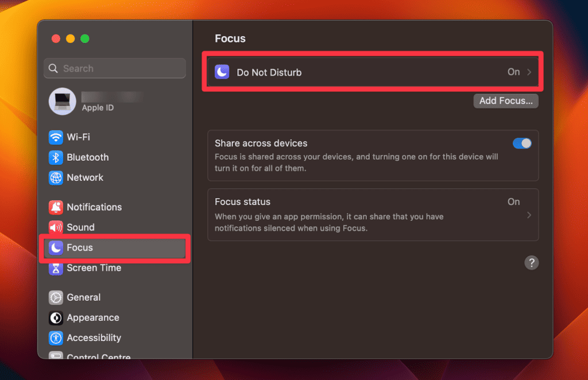Image resolution: width=588 pixels, height=380 pixels.
Task: Expand Do Not Disturb chevron
Action: click(x=529, y=72)
